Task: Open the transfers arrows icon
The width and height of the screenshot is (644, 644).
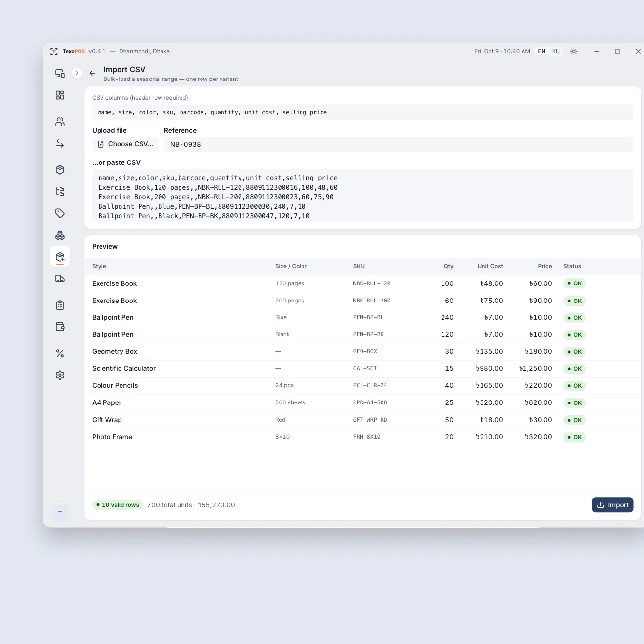Action: pos(60,143)
